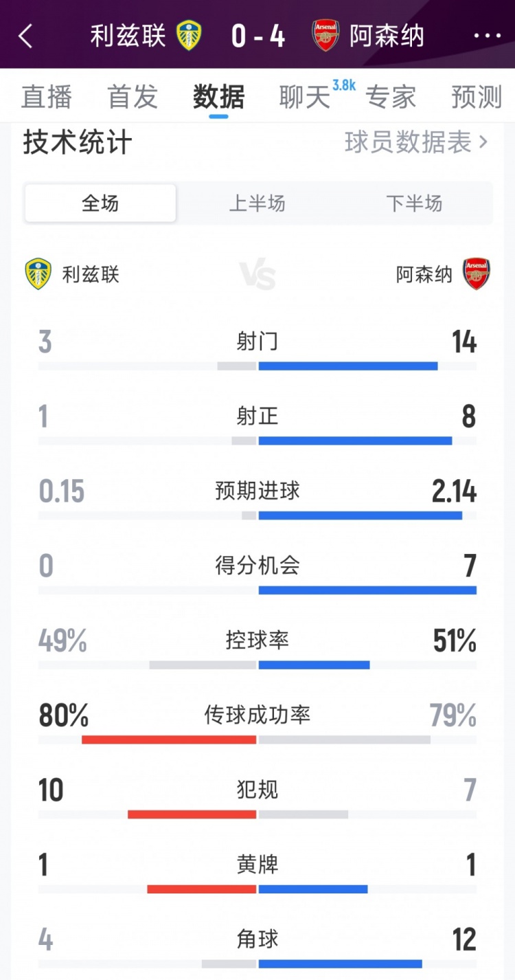Expand player data table chevron arrow

pyautogui.click(x=483, y=142)
